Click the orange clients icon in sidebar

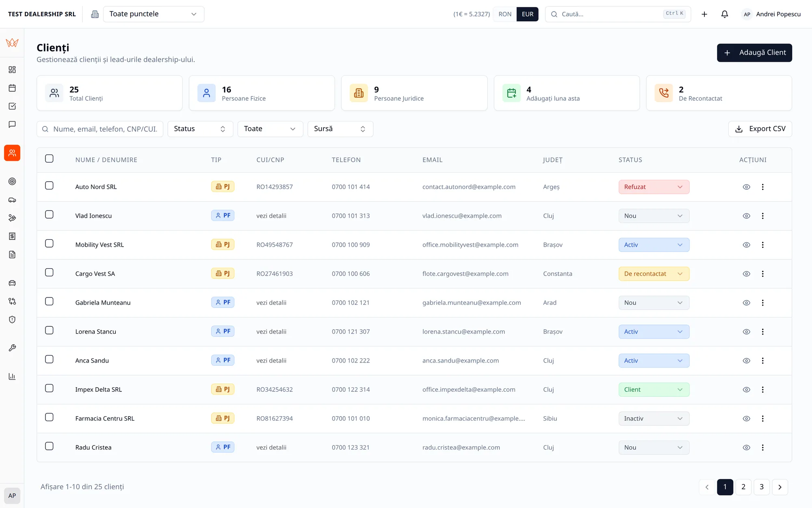coord(12,153)
